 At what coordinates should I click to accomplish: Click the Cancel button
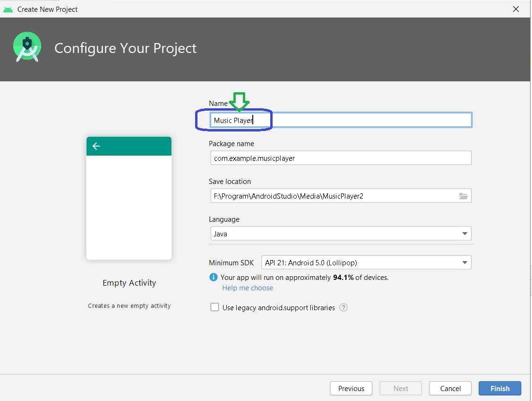click(x=450, y=388)
